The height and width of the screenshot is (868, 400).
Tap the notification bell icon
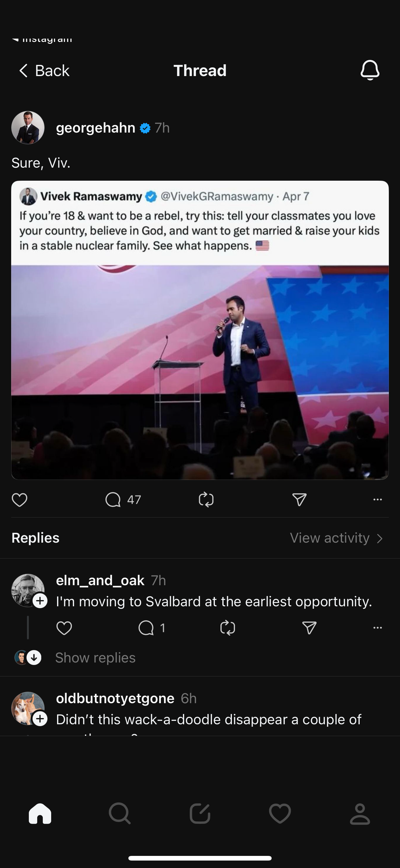click(x=370, y=70)
